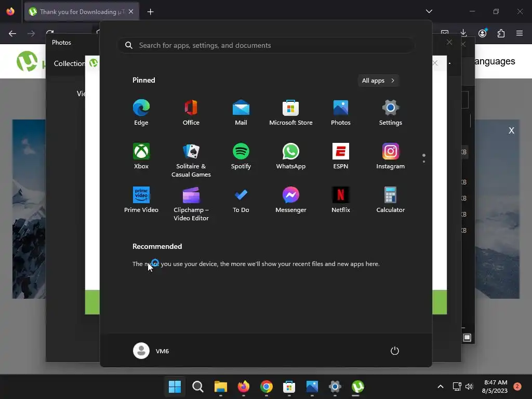Open the network status tray icon
This screenshot has width=532, height=399.
tap(457, 387)
